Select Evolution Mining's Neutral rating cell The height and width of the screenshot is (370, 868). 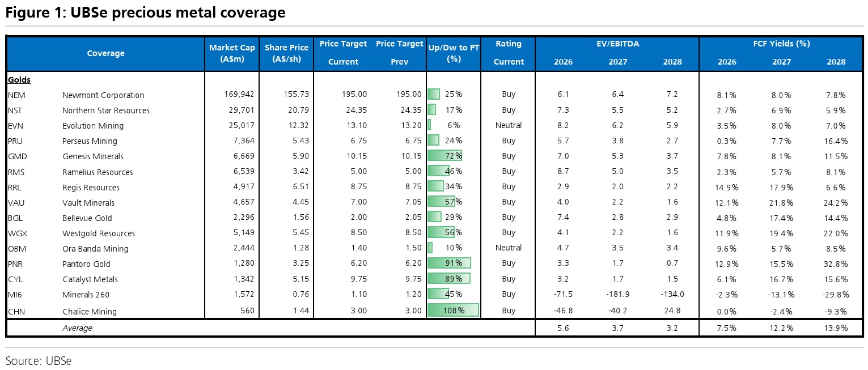click(508, 125)
